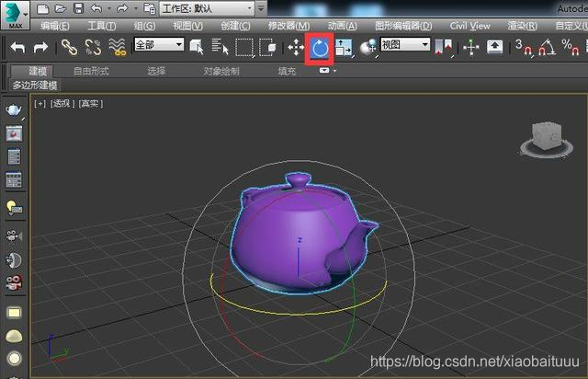
Task: Undo via quick access toolbar arrow
Action: pyautogui.click(x=96, y=8)
